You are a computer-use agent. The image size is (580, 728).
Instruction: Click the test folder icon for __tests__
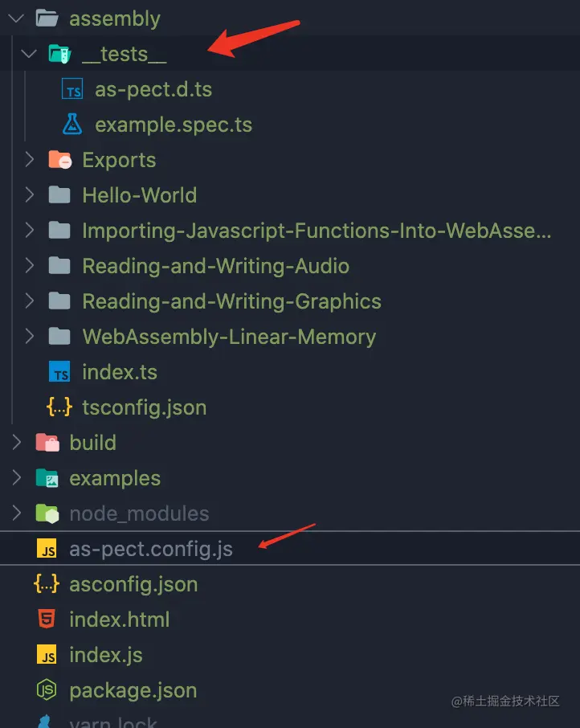(x=59, y=54)
